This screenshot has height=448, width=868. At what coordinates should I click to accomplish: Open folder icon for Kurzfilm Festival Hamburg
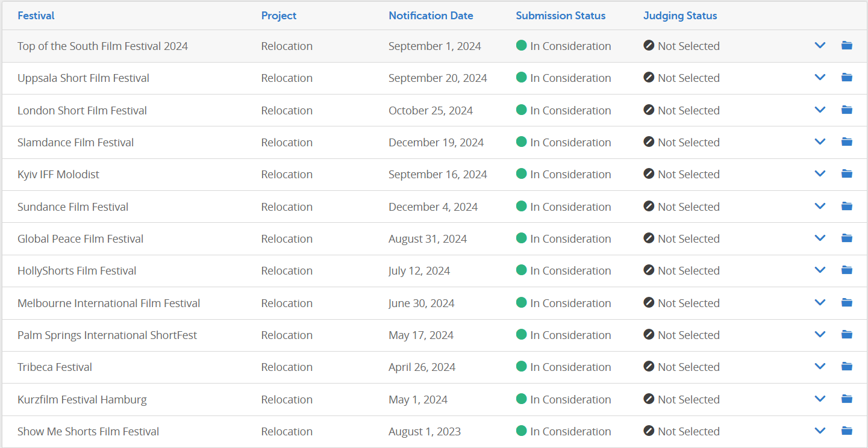(847, 399)
